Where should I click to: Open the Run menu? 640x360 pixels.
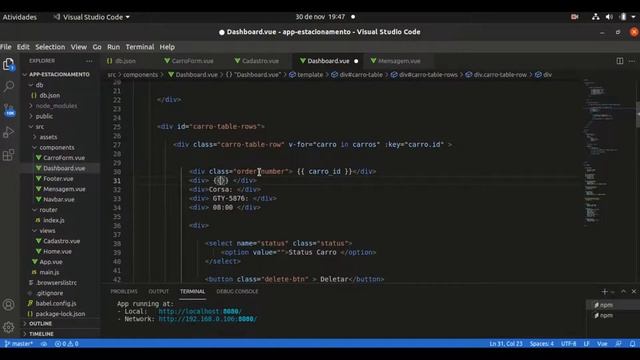(113, 47)
